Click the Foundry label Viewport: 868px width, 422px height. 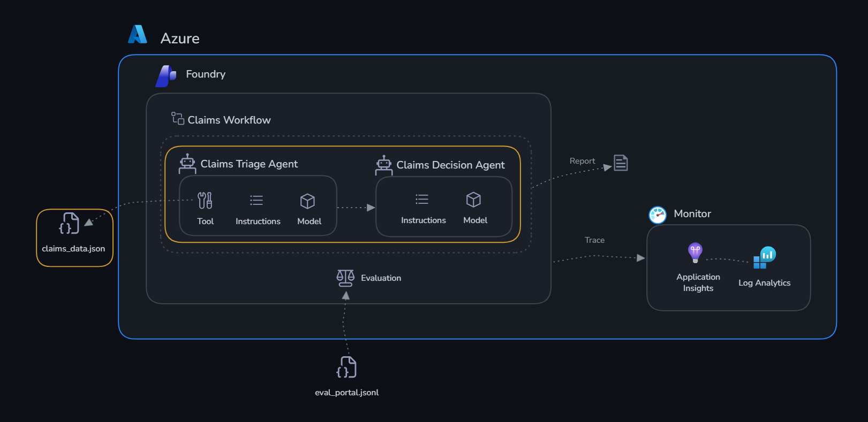[206, 74]
